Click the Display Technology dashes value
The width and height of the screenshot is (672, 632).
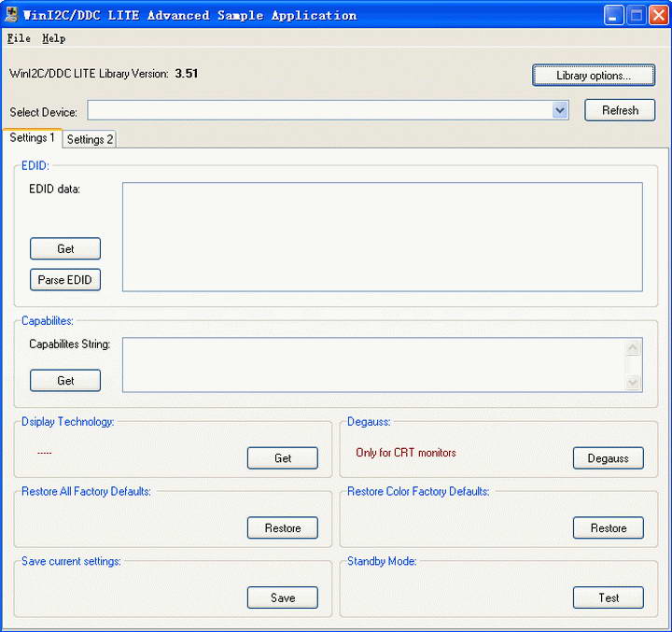pyautogui.click(x=44, y=453)
